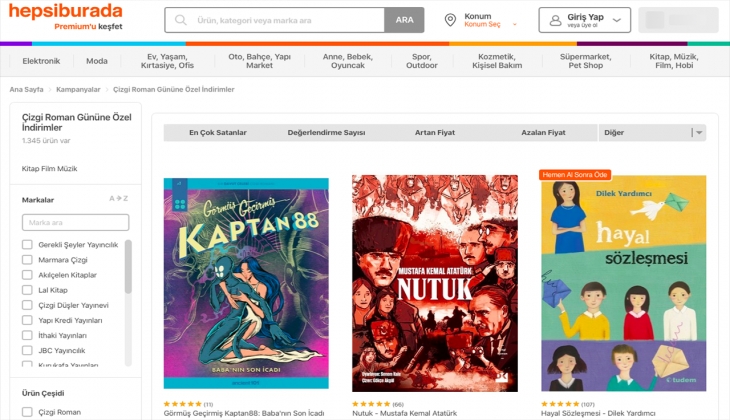Click the Marka ara input field
This screenshot has width=730, height=420.
pyautogui.click(x=75, y=222)
